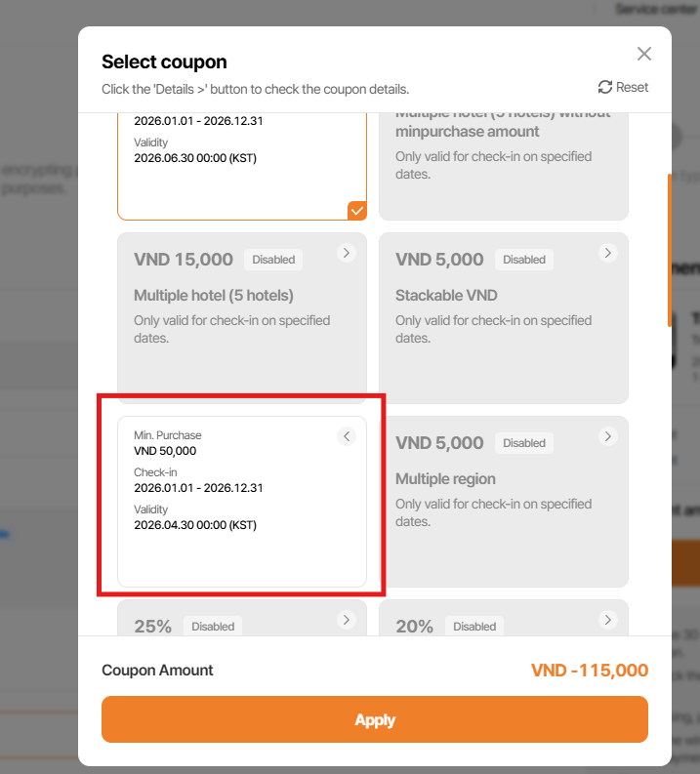Show details arrow on Multiple region coupon
700x774 pixels.
pyautogui.click(x=607, y=436)
